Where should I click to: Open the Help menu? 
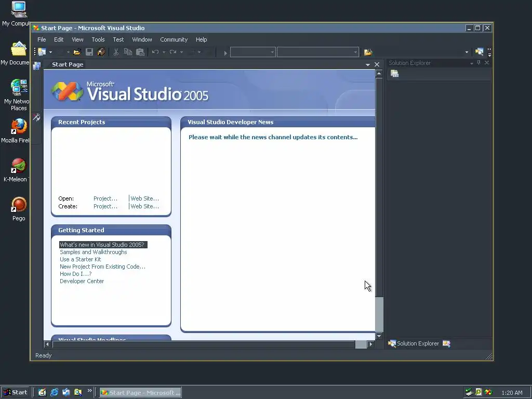coord(201,39)
